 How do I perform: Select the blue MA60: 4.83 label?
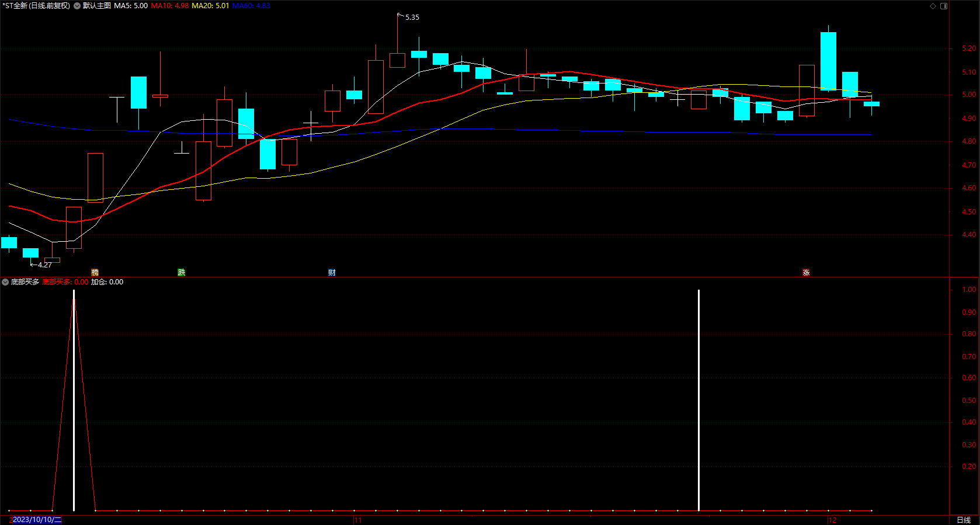[251, 6]
